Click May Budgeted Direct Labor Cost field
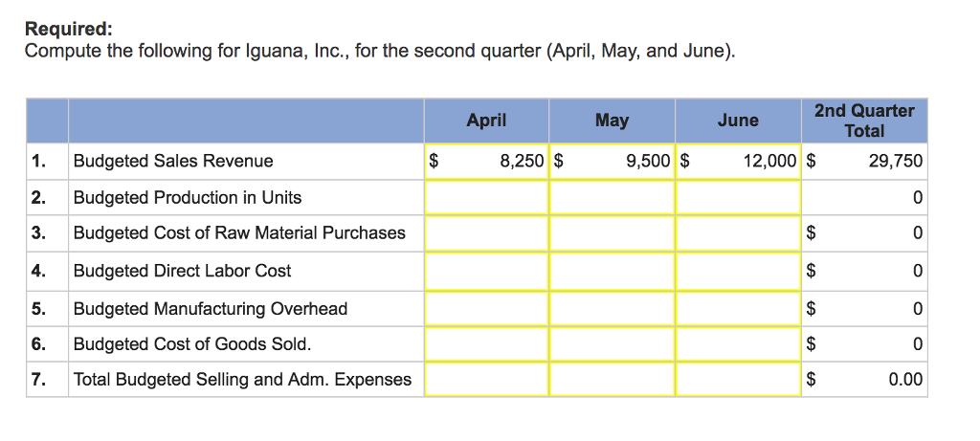Image resolution: width=980 pixels, height=441 pixels. [x=612, y=271]
